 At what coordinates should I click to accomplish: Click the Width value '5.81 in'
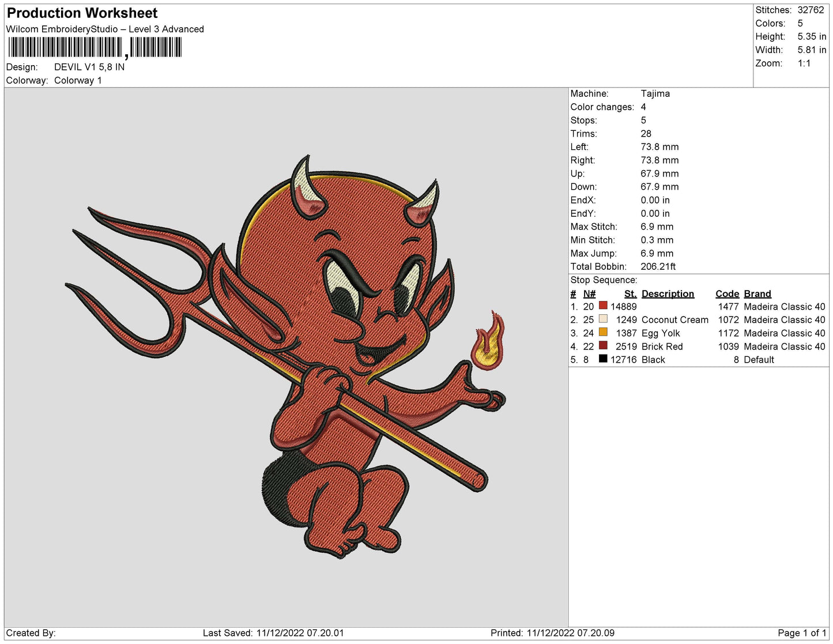pyautogui.click(x=812, y=50)
